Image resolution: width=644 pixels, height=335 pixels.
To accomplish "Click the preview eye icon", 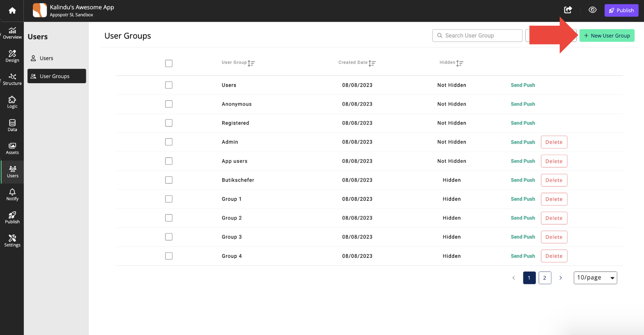I will [592, 10].
